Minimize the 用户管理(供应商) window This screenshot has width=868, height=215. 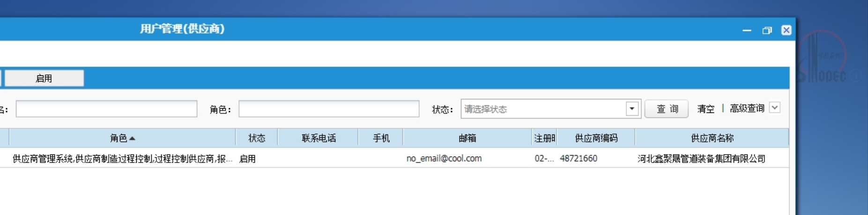click(x=747, y=30)
